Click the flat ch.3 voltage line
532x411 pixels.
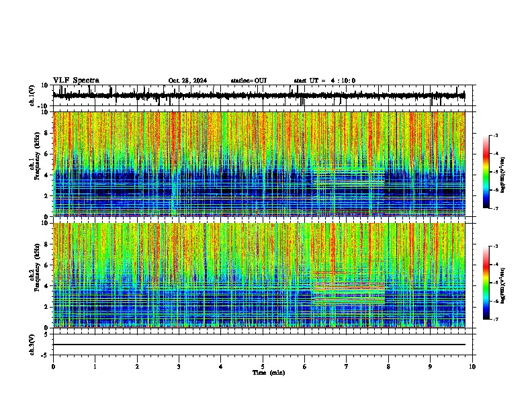point(259,345)
